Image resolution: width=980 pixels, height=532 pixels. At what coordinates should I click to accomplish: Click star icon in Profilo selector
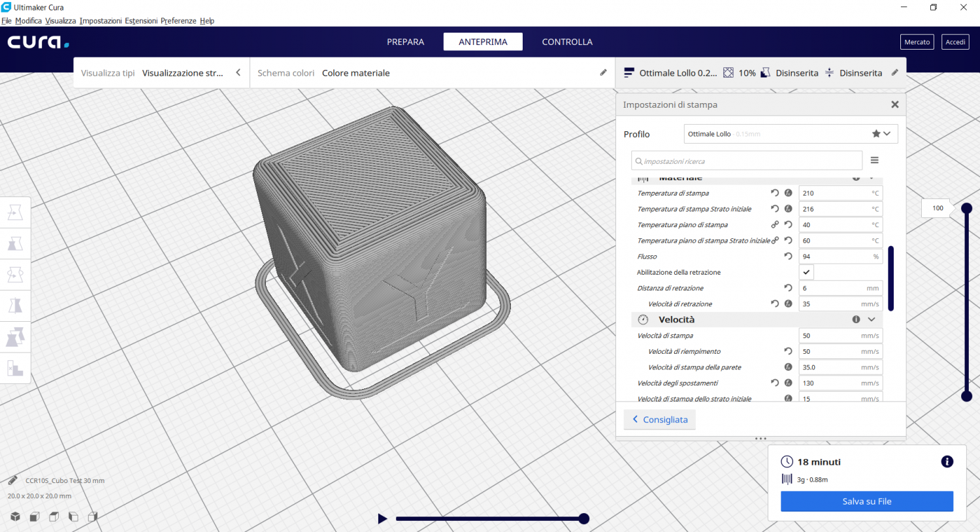(876, 134)
